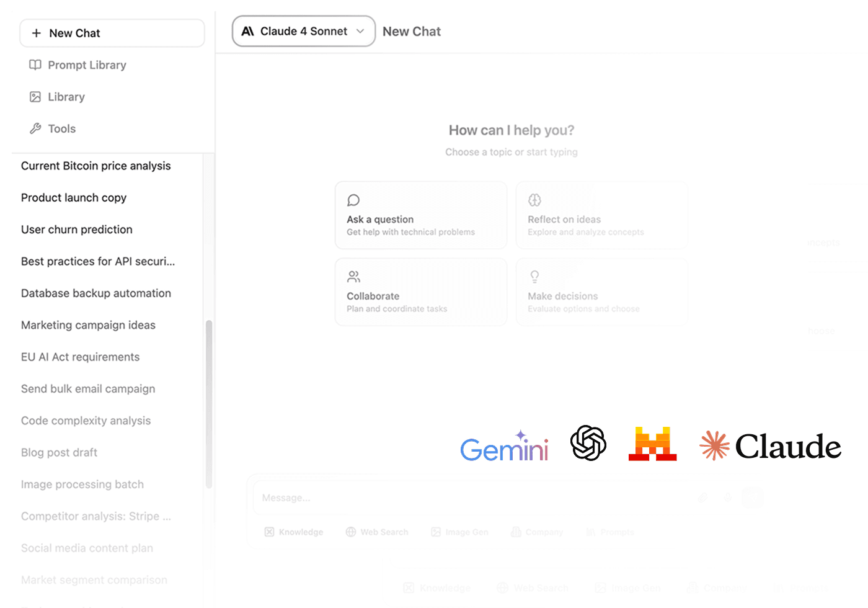Toggle the Company option under the message box
The height and width of the screenshot is (608, 868).
[537, 532]
